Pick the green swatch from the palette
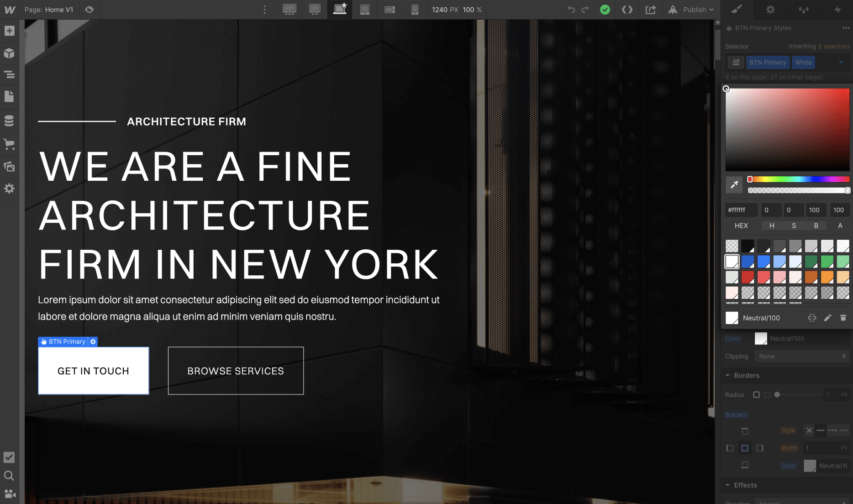 tap(811, 261)
